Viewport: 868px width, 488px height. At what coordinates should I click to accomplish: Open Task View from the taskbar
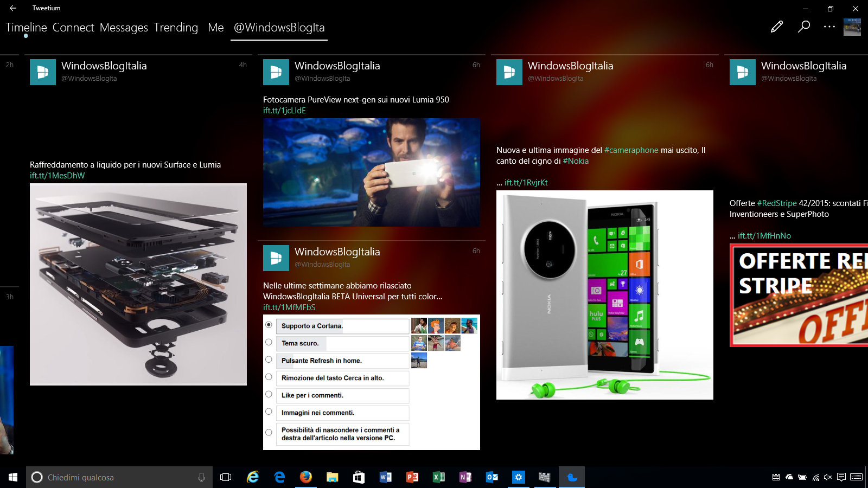(x=226, y=477)
